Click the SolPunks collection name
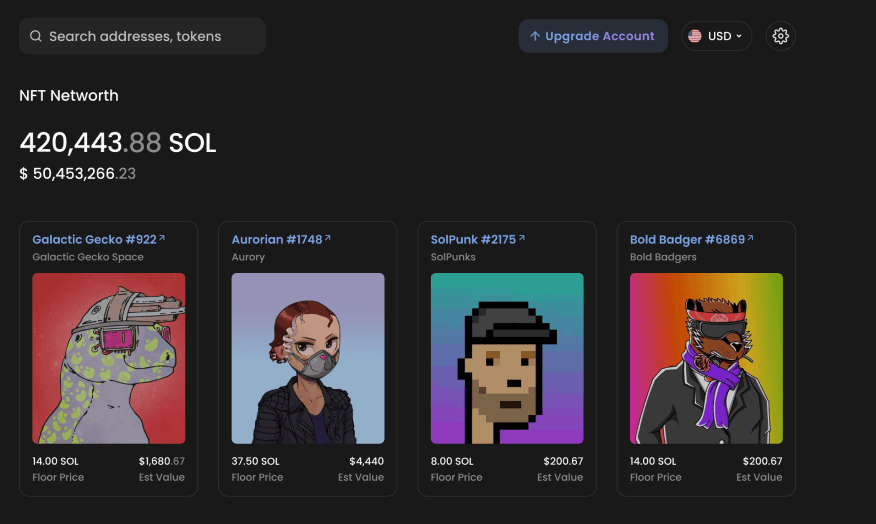Viewport: 876px width, 524px height. [453, 257]
